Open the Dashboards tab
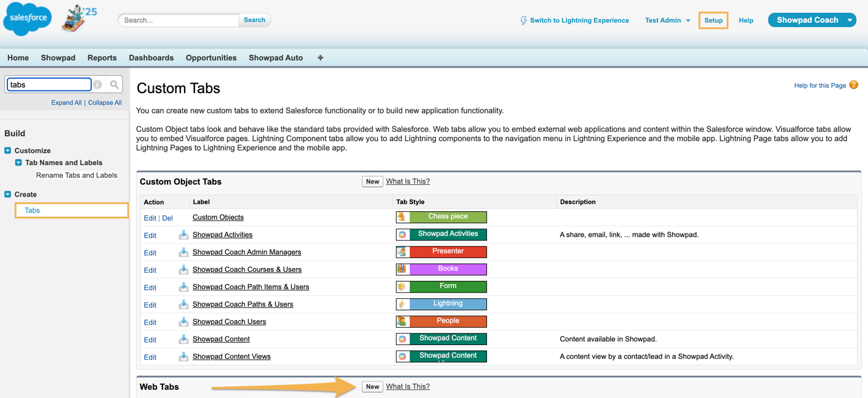868x398 pixels. click(x=151, y=58)
